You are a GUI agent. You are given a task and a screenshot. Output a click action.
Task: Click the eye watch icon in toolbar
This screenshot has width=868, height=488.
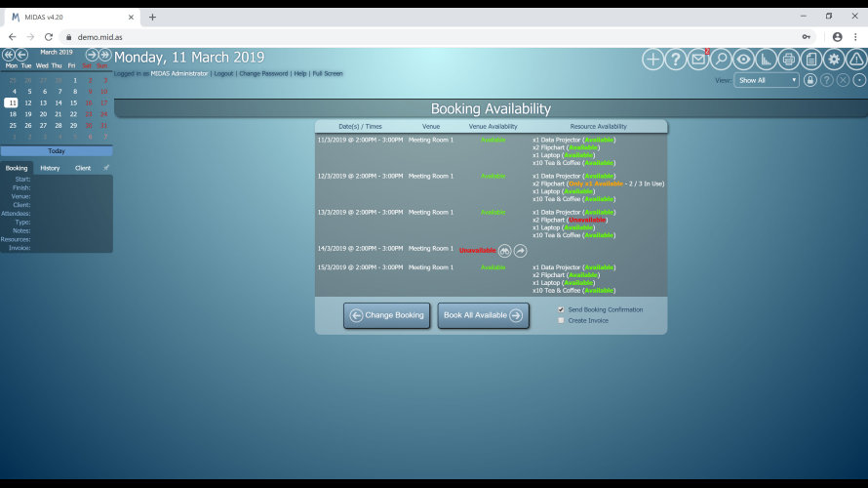743,60
